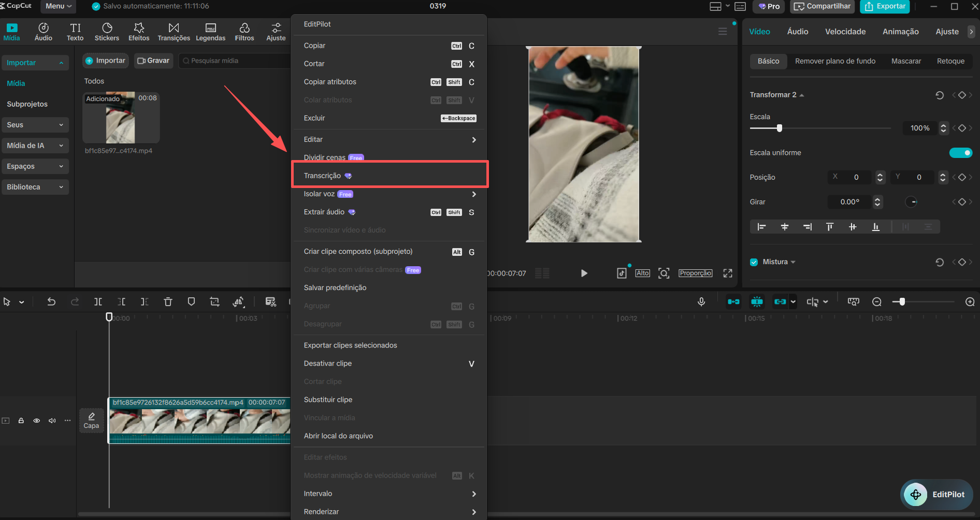This screenshot has height=520, width=980.
Task: Open the Filtros tab
Action: tap(244, 32)
